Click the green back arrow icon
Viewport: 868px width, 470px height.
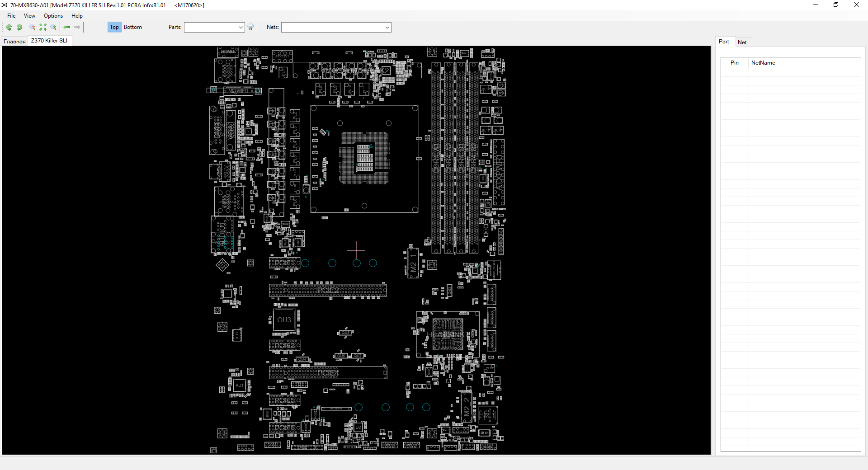(66, 28)
